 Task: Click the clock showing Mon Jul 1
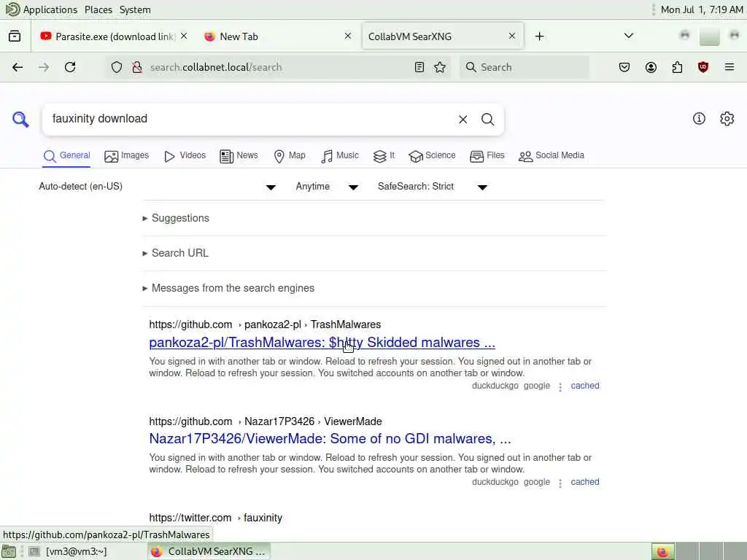tap(702, 9)
